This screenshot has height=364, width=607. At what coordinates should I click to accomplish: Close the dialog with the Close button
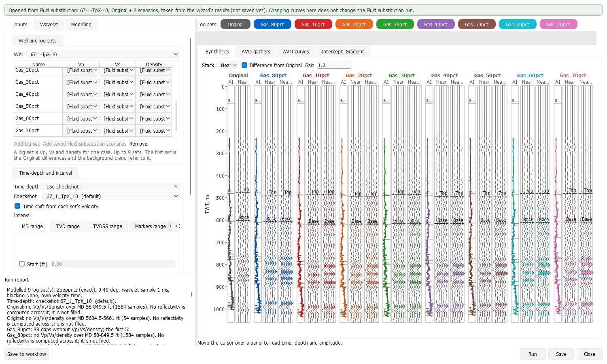point(589,354)
